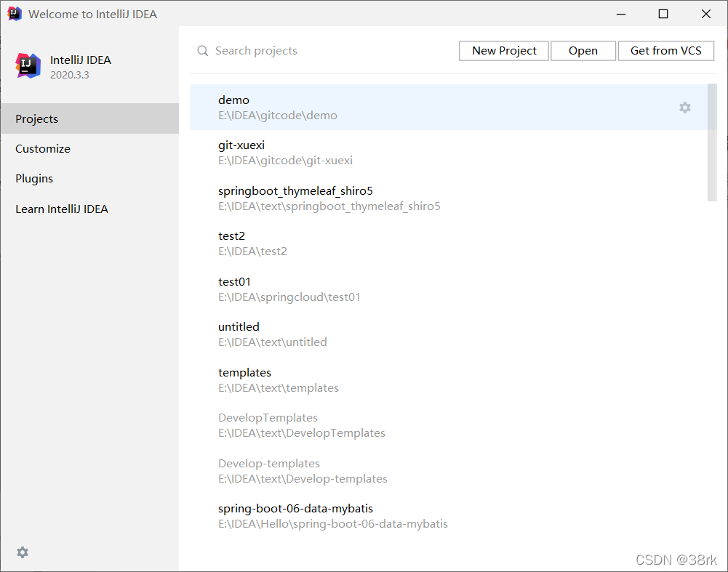Open spring-boot-06-data-mybatis project
This screenshot has height=572, width=728.
coord(449,516)
